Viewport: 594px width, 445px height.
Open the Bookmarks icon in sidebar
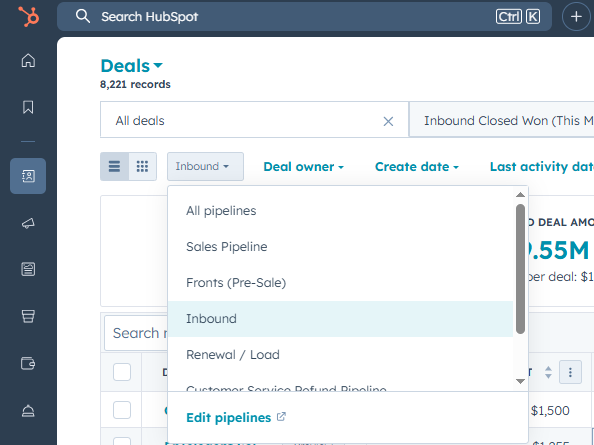[x=28, y=107]
